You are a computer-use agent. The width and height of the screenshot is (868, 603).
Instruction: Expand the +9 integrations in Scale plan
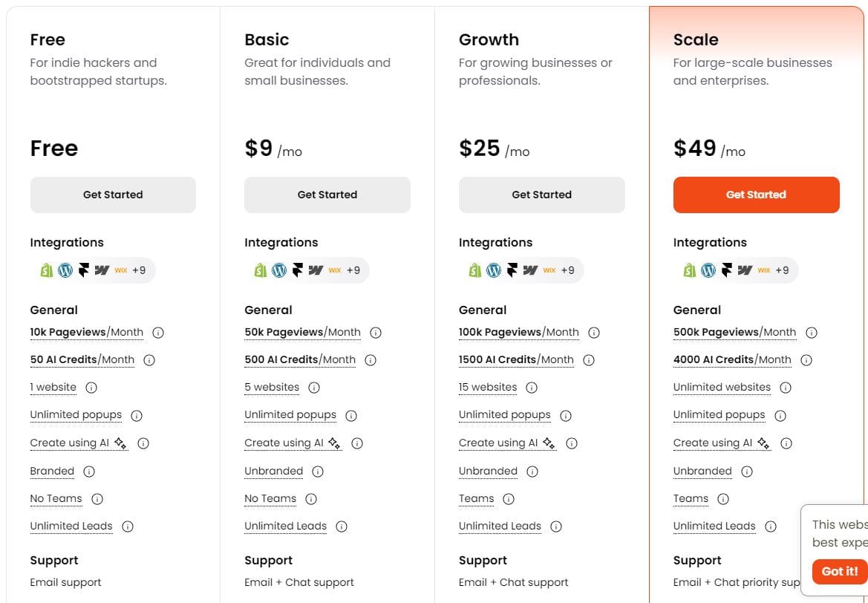tap(782, 270)
